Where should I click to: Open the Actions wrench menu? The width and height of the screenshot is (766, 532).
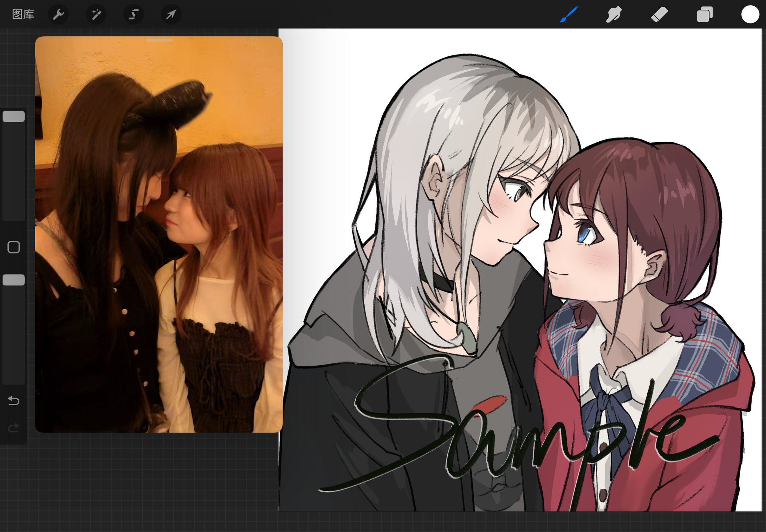[x=58, y=15]
